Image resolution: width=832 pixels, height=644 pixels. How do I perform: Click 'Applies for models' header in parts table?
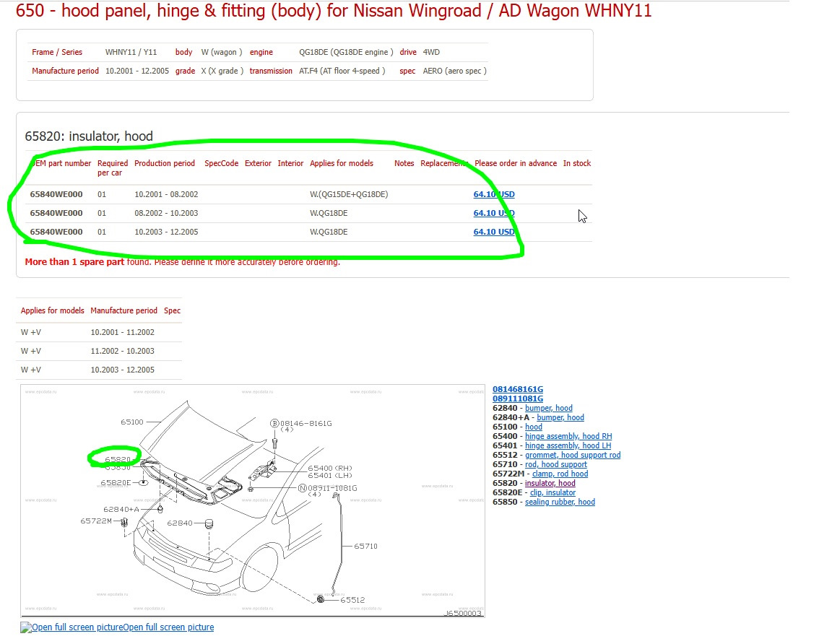pos(341,163)
